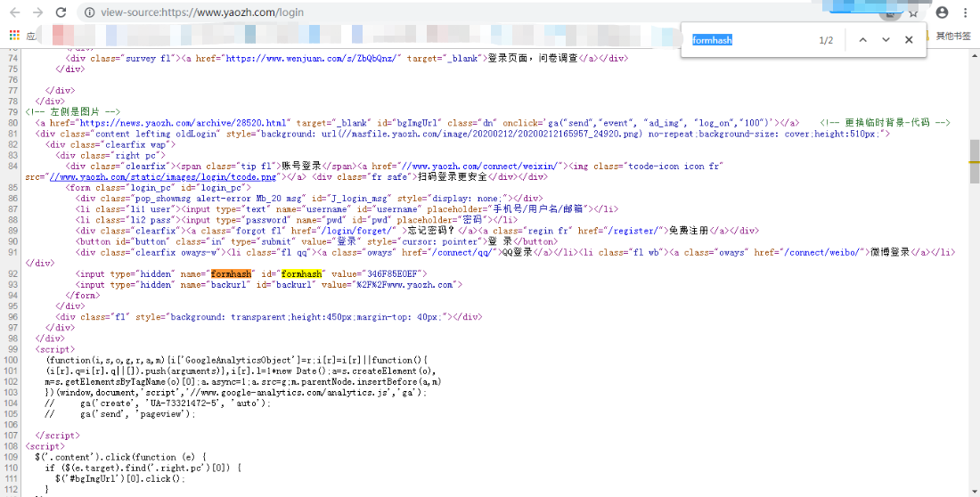Click the yellow find marker on scrollbar
The image size is (980, 497).
975,162
